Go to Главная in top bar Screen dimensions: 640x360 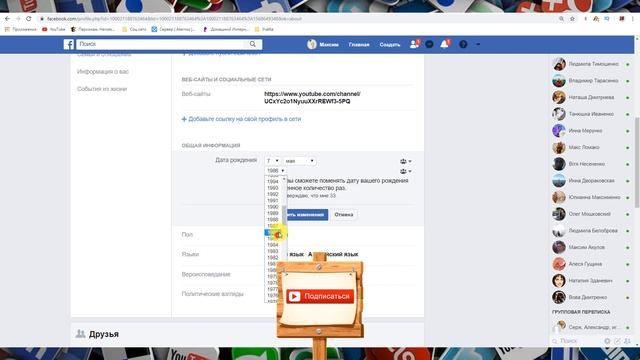(x=359, y=44)
